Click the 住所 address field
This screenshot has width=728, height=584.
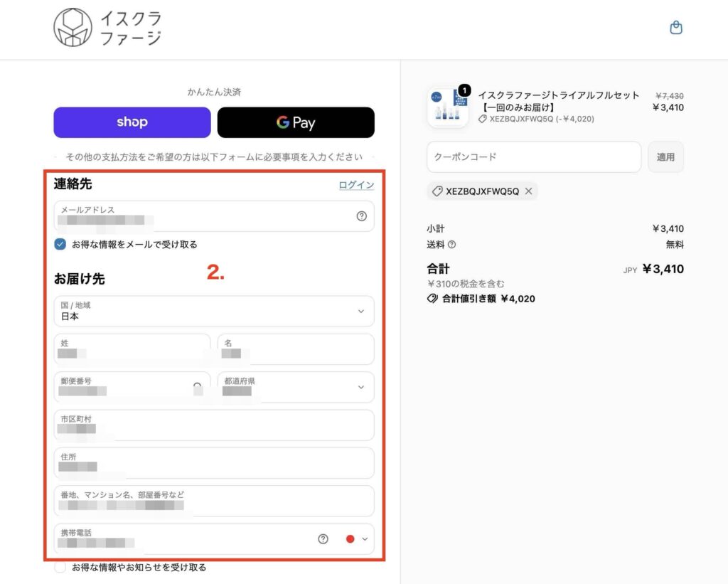214,463
